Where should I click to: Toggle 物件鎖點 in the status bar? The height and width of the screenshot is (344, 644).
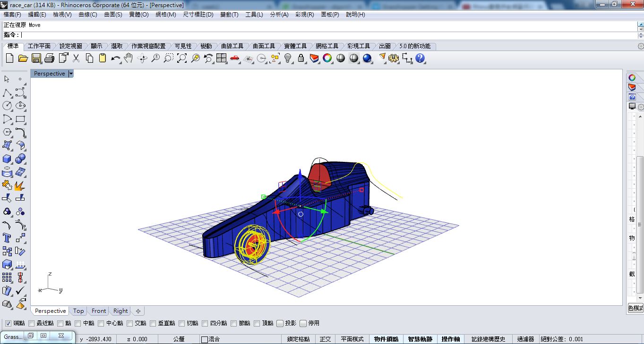[386, 339]
